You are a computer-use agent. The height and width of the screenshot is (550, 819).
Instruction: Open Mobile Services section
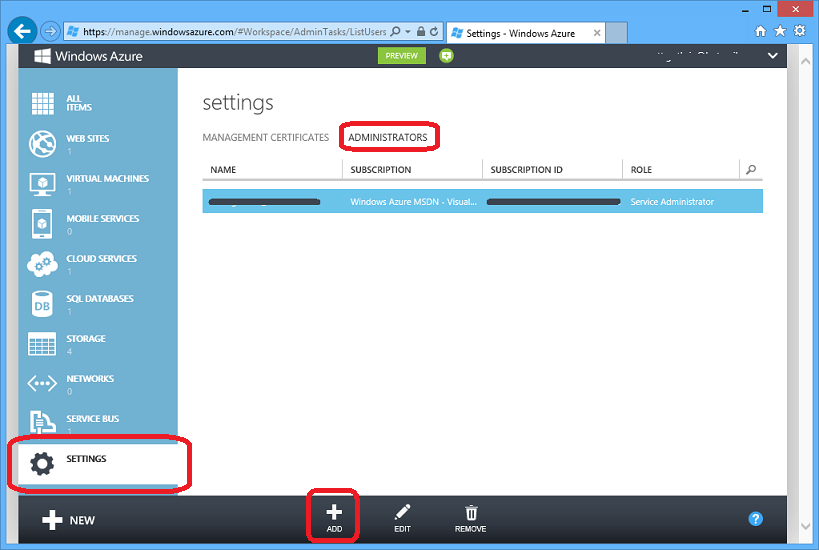pos(98,224)
